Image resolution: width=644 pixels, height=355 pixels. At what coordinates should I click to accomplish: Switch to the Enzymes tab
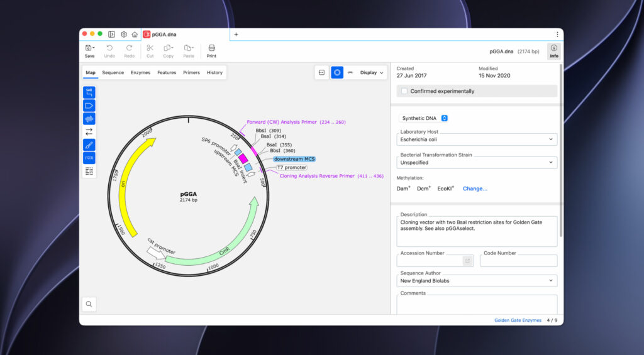pyautogui.click(x=140, y=73)
